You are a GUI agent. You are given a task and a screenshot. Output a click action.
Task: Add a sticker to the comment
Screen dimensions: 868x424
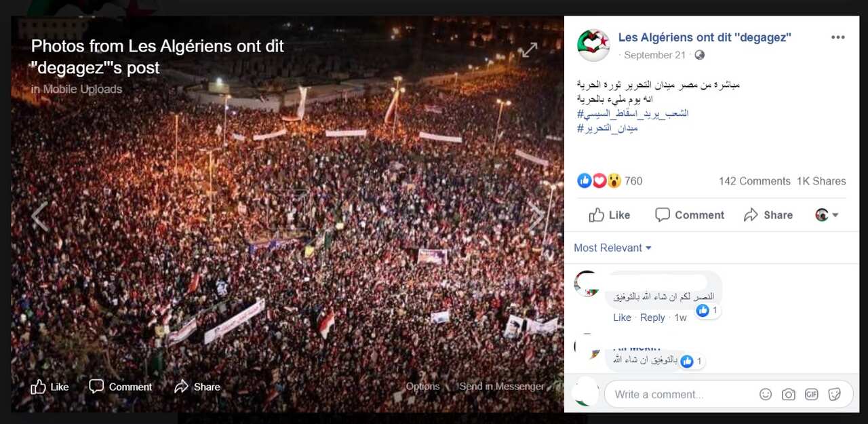(x=835, y=394)
